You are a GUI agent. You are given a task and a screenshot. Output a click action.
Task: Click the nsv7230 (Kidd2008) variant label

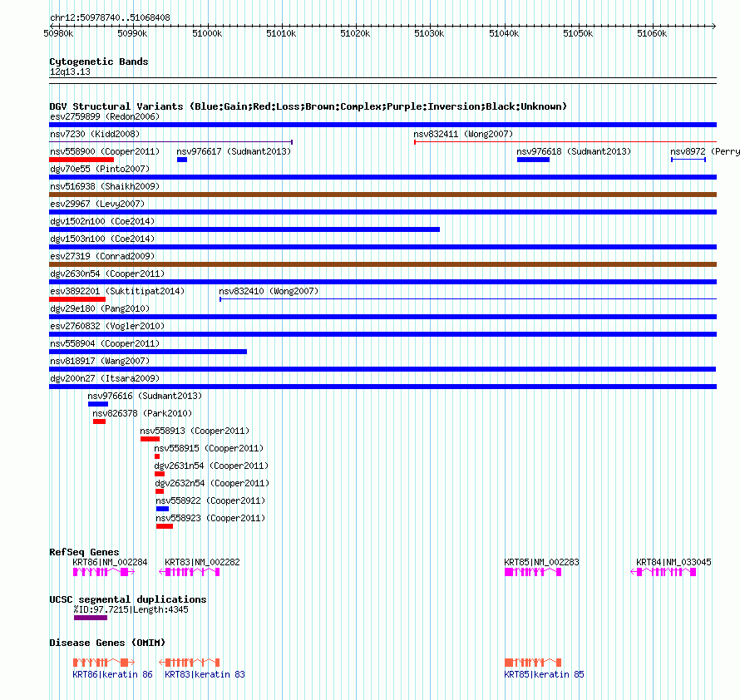click(95, 134)
